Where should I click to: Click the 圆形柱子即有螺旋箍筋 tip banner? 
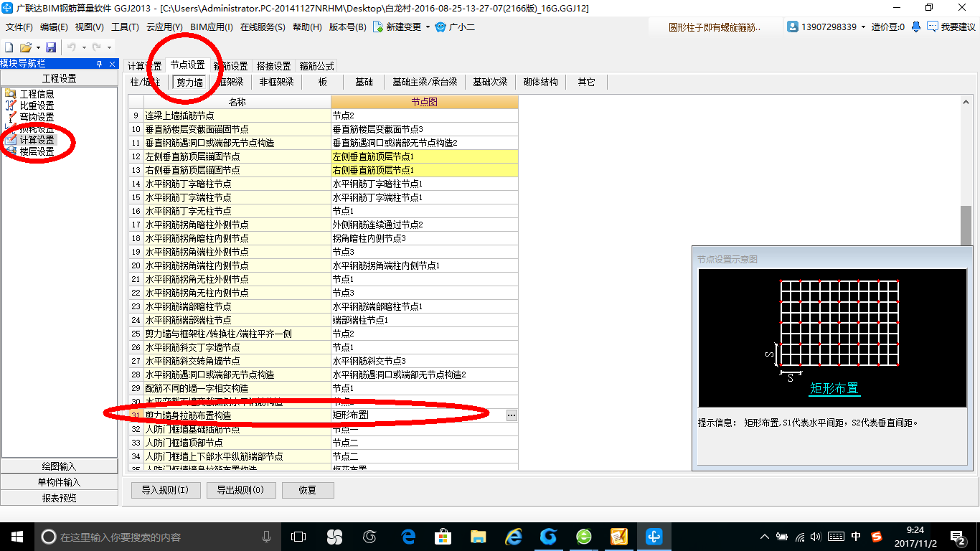tap(715, 27)
